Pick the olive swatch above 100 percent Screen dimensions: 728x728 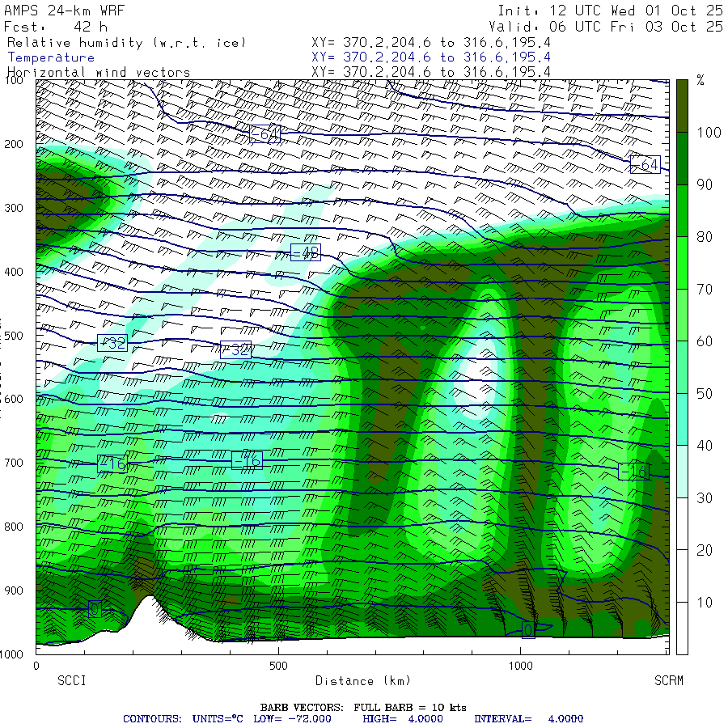click(x=682, y=106)
